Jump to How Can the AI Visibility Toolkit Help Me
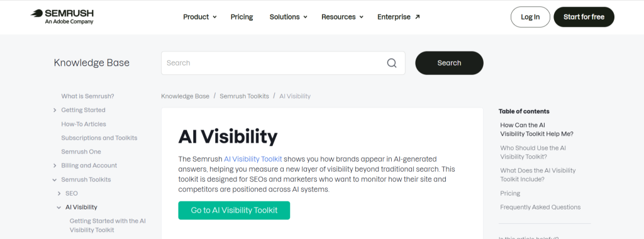Screen dimensions: 644x239 (x=537, y=130)
